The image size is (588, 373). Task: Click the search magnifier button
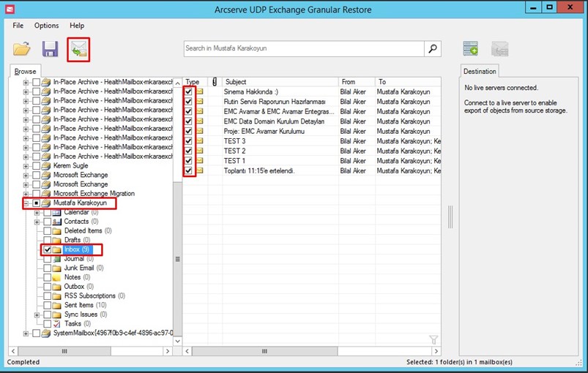point(432,49)
